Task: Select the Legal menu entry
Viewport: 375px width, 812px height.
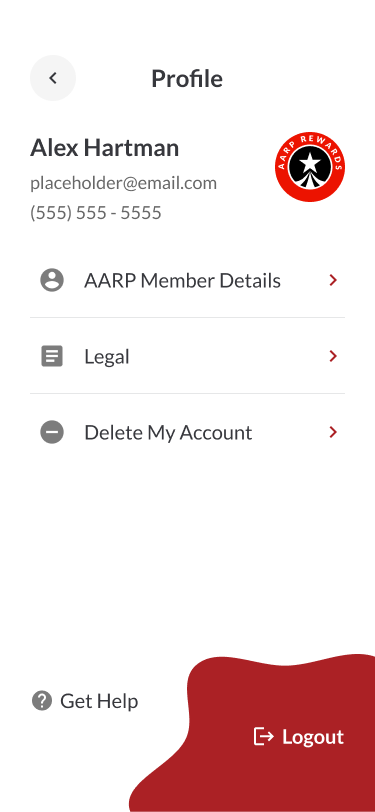Action: coord(188,356)
